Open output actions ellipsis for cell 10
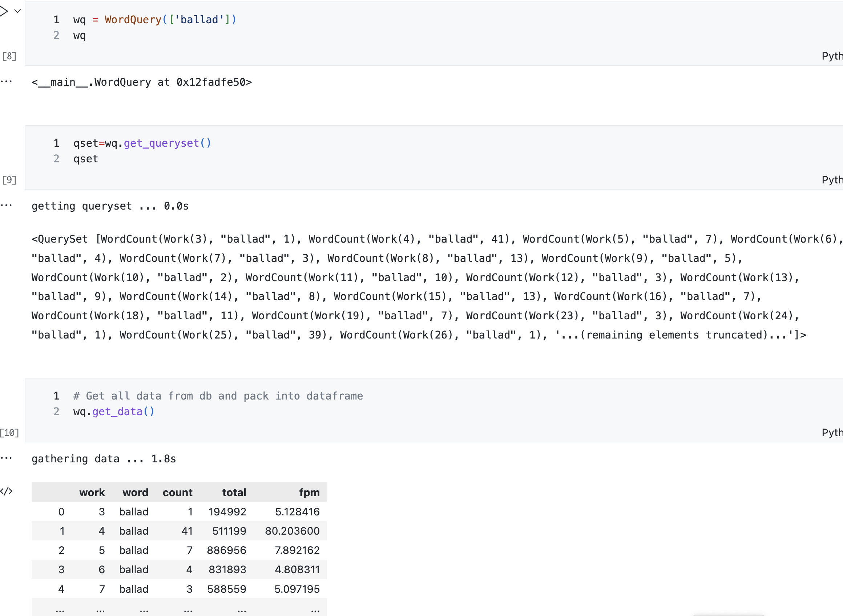Viewport: 843px width, 616px height. [x=6, y=458]
